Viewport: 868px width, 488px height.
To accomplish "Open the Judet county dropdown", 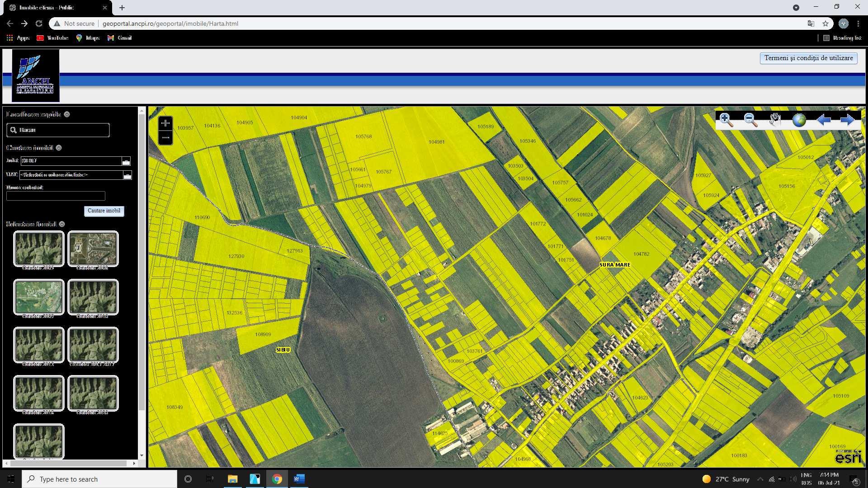I will coord(126,161).
